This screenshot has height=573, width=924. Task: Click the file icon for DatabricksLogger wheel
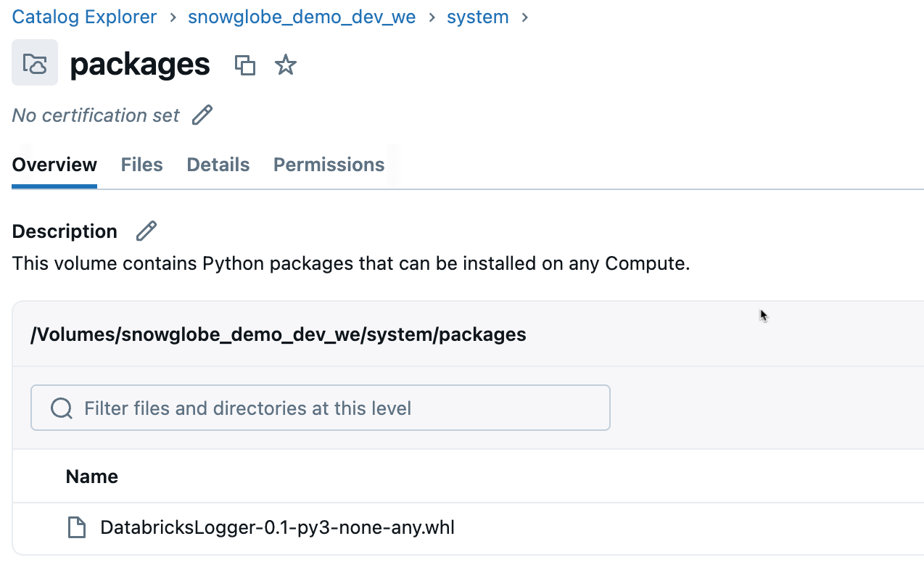pos(77,527)
